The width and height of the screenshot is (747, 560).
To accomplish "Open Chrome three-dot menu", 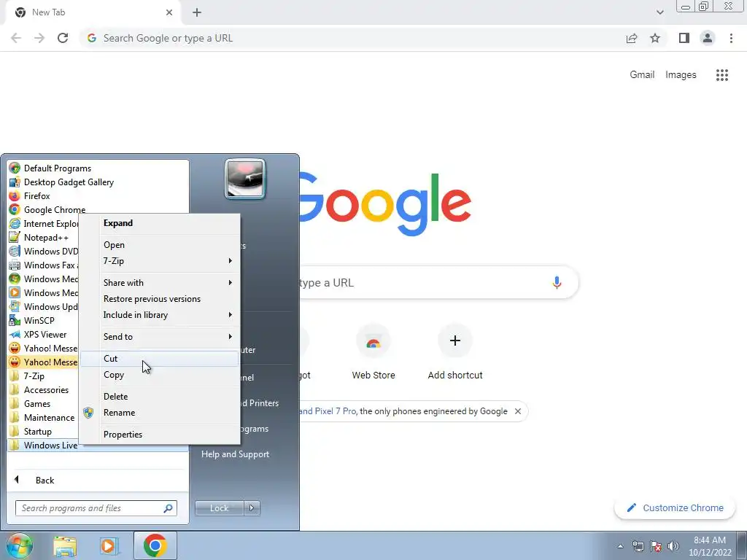I will pyautogui.click(x=731, y=38).
